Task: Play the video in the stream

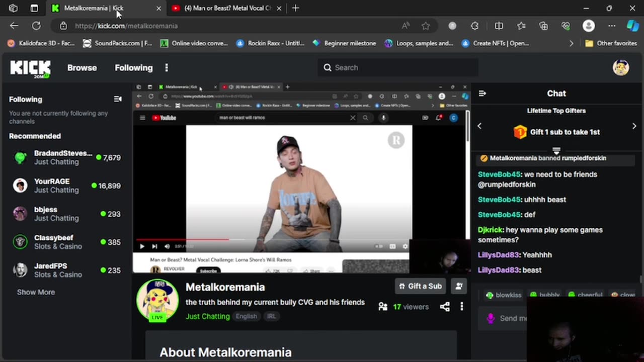Action: point(142,246)
